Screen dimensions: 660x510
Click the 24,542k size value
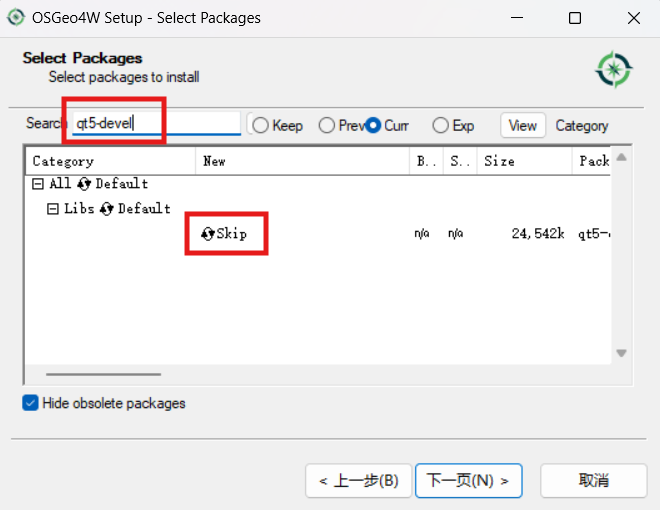coord(538,234)
